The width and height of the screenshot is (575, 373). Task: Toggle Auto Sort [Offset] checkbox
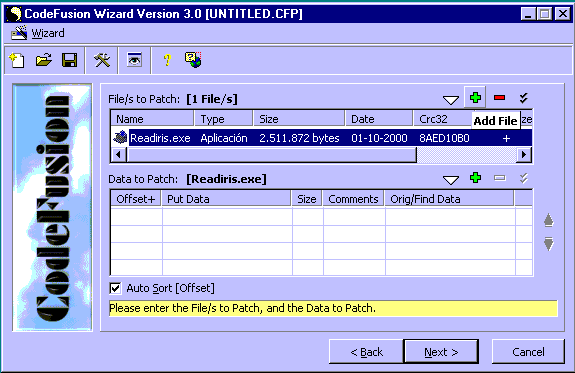coord(115,288)
